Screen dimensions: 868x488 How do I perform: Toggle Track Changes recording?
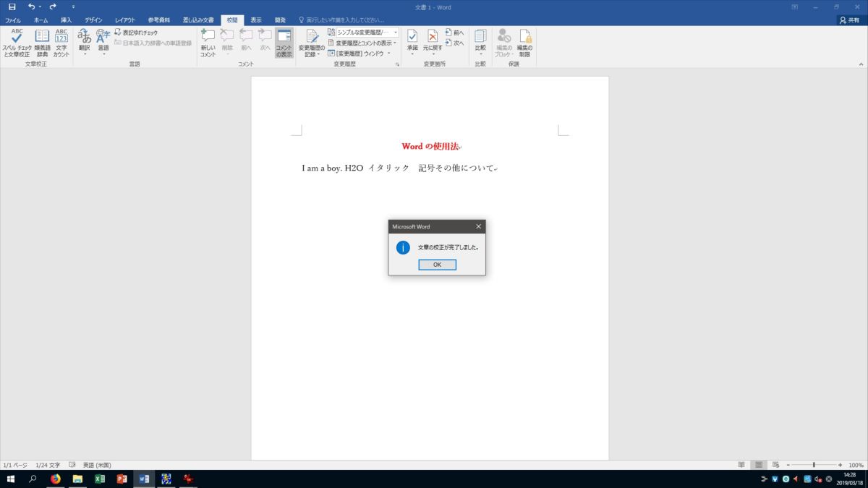tap(312, 43)
